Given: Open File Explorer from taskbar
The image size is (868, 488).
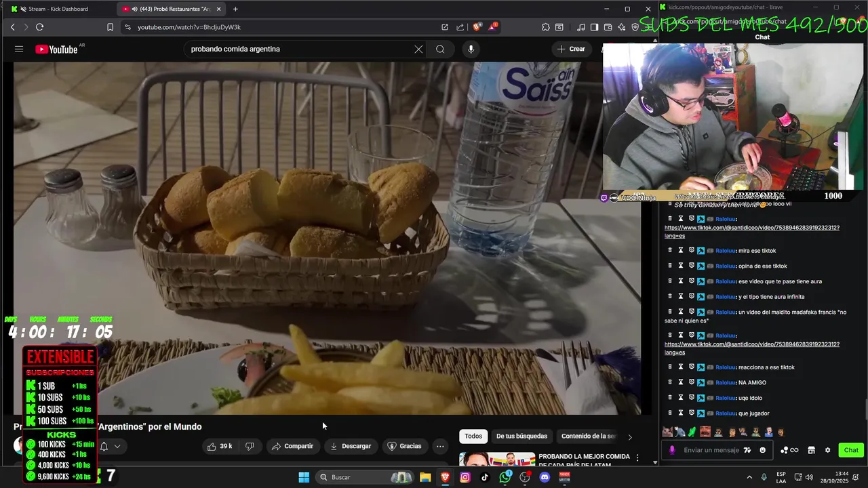Looking at the screenshot, I should click(x=425, y=477).
